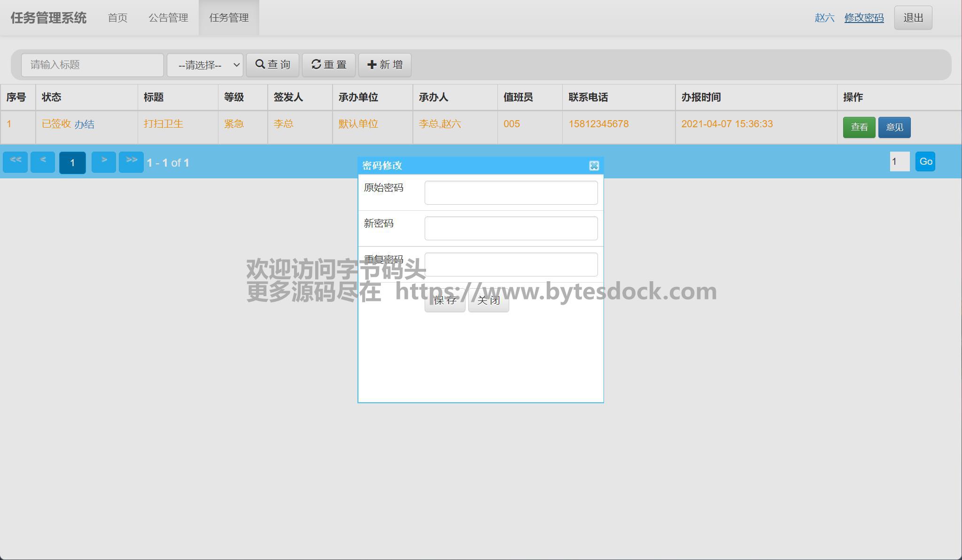This screenshot has width=962, height=560.
Task: Focus the 新密码 text box
Action: pos(511,228)
